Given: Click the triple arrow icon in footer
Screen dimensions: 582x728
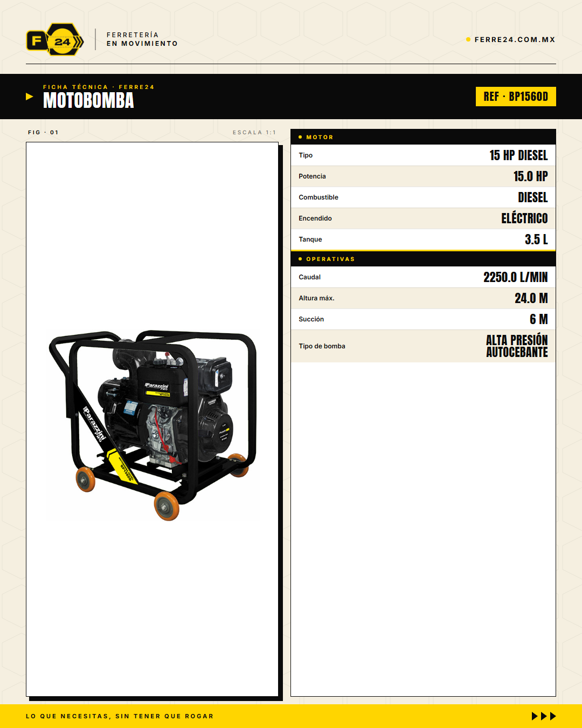Looking at the screenshot, I should click(x=544, y=716).
